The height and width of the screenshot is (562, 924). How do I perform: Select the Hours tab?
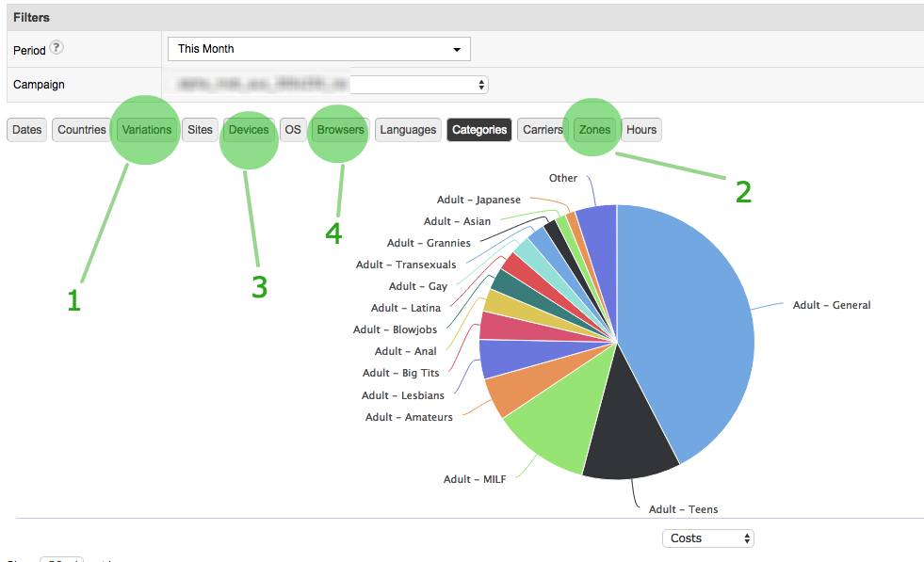(641, 130)
